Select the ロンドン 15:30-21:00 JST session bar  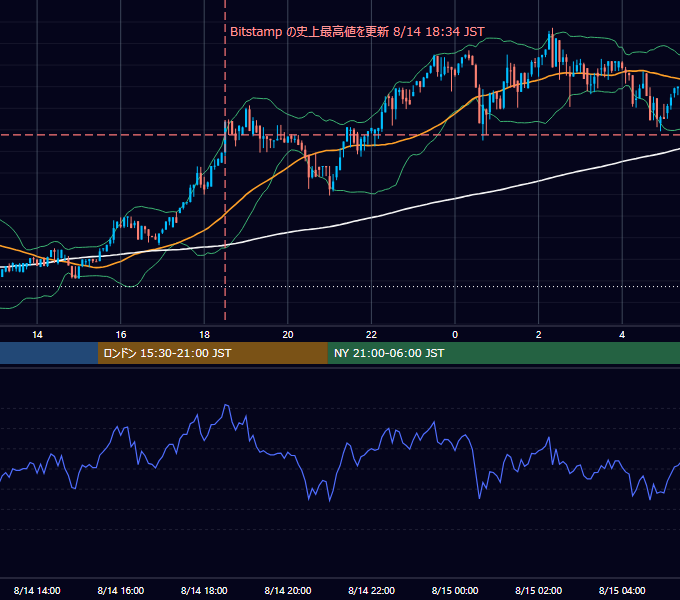pyautogui.click(x=212, y=353)
